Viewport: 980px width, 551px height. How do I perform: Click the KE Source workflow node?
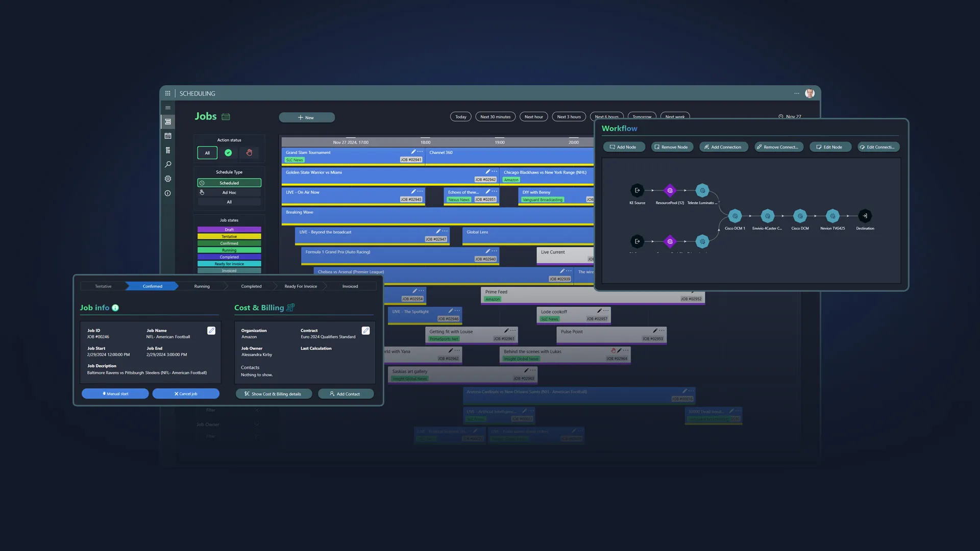(636, 190)
